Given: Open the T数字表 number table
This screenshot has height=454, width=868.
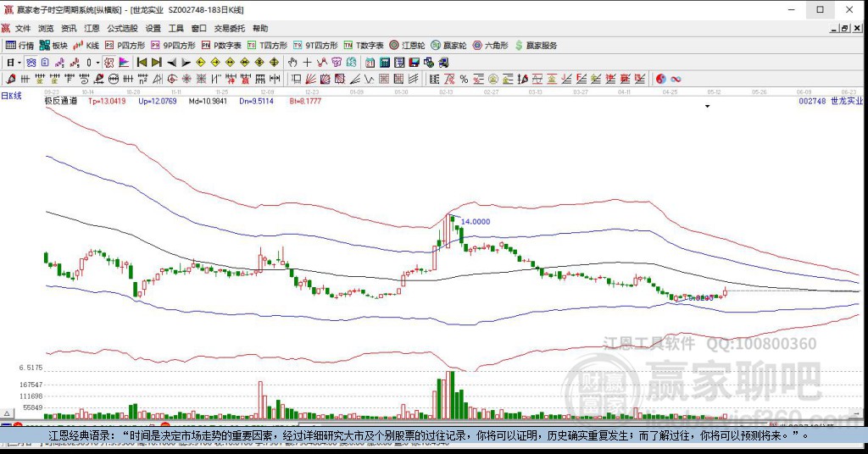Looking at the screenshot, I should 364,46.
